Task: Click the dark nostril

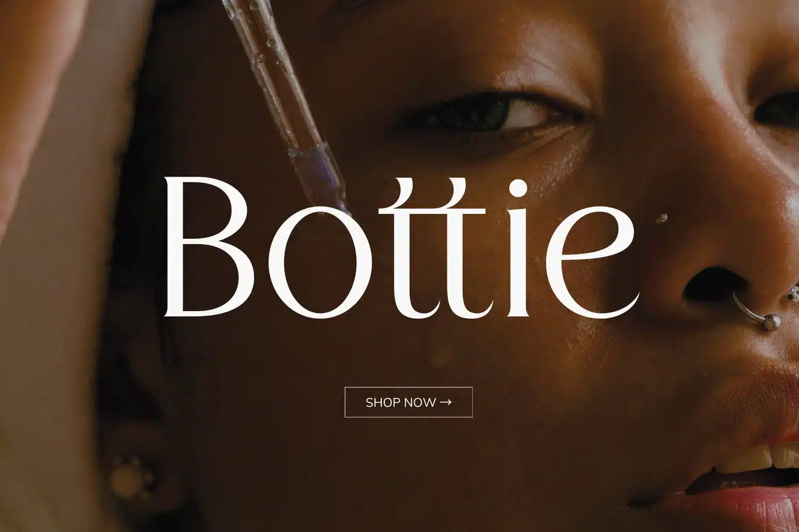Action: (713, 286)
